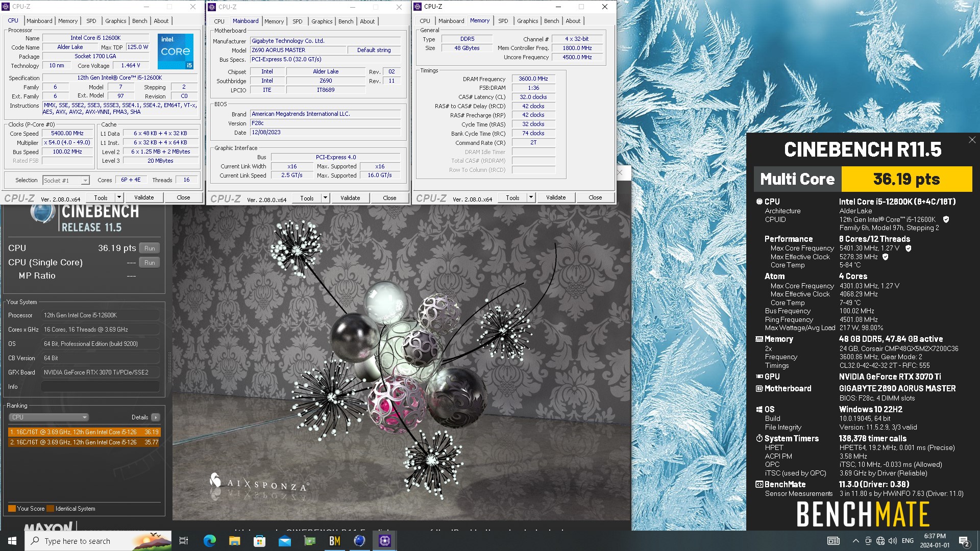The image size is (980, 551).
Task: Click the Identical System legend swatch
Action: 51,509
